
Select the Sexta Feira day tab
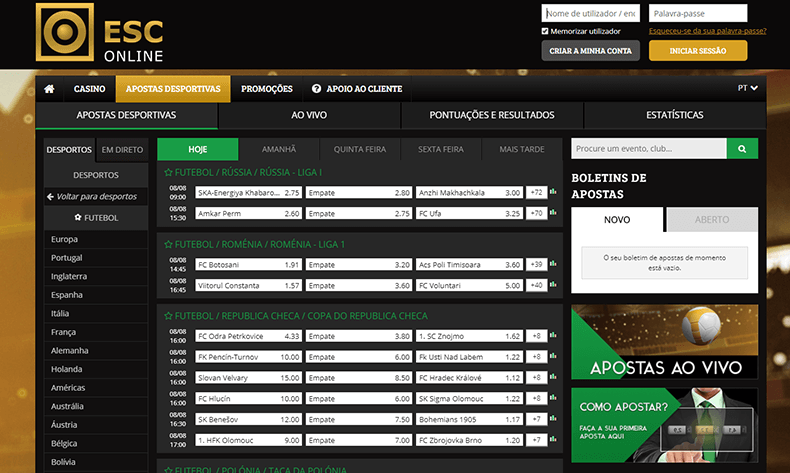(441, 150)
